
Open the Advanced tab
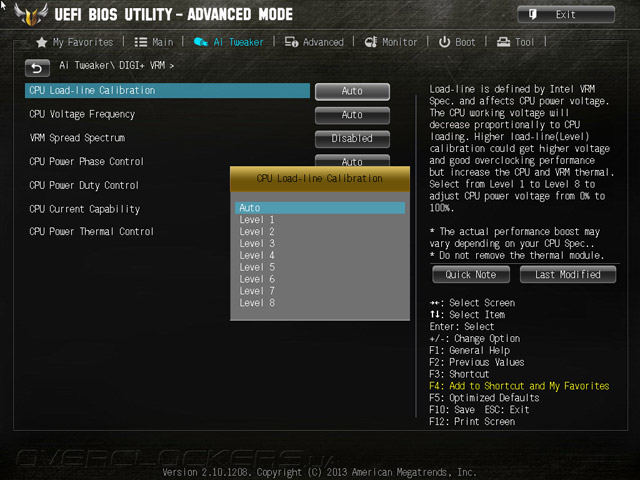(314, 42)
